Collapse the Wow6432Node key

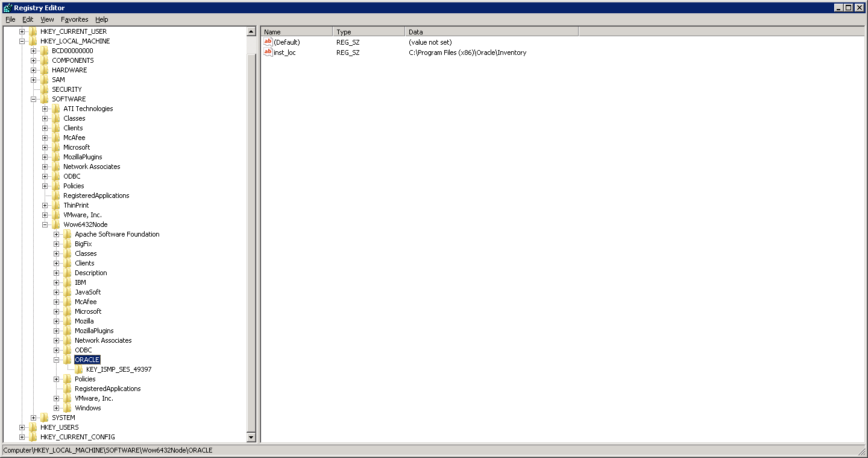tap(45, 224)
